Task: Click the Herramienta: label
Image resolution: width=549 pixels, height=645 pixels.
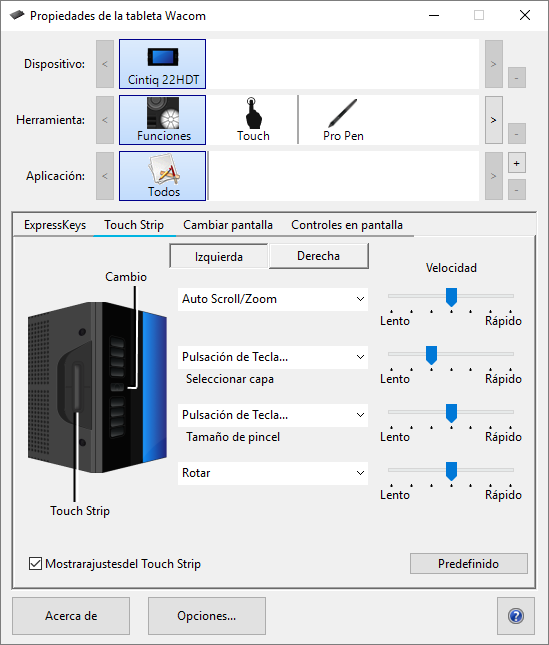Action: [x=50, y=120]
